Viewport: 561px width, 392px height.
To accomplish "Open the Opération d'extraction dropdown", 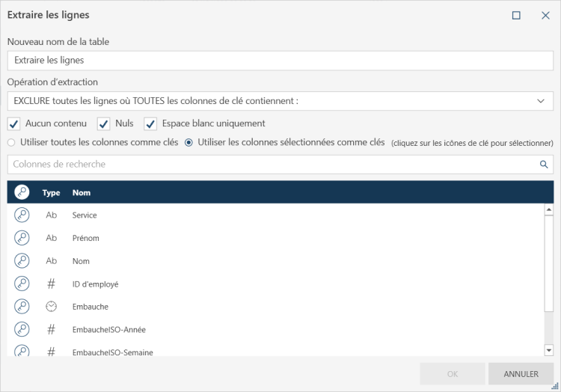I will pyautogui.click(x=280, y=101).
